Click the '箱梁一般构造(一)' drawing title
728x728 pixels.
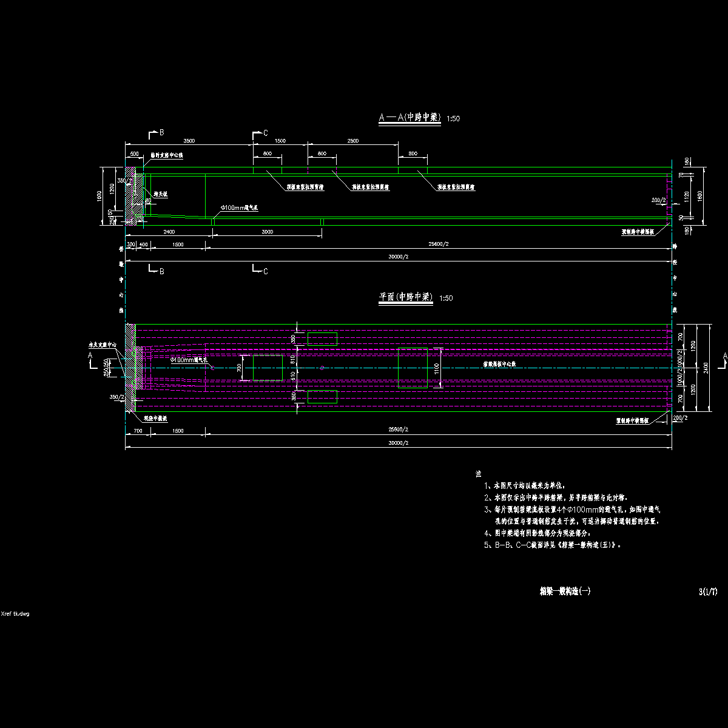point(565,590)
